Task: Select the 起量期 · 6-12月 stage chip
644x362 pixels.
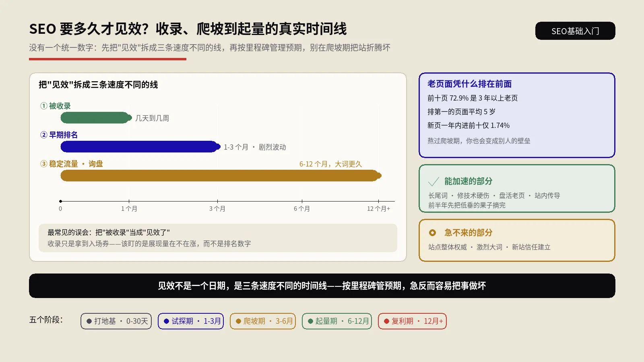Action: click(337, 321)
